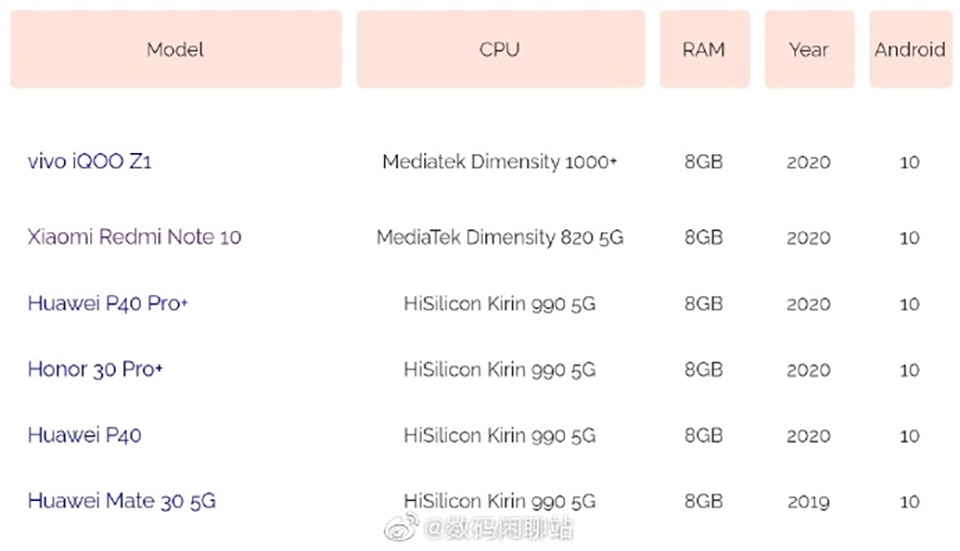Click the Android 10 value in Xiaomi Redmi row
960x551 pixels.
tap(909, 237)
